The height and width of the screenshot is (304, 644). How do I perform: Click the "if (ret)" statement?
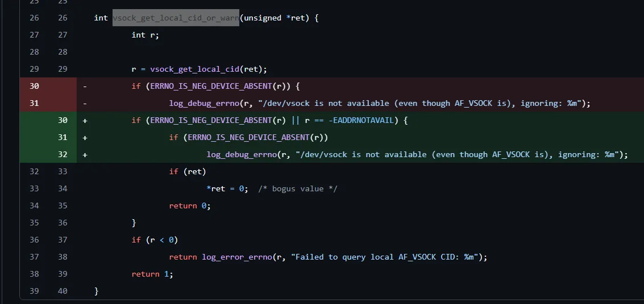187,171
